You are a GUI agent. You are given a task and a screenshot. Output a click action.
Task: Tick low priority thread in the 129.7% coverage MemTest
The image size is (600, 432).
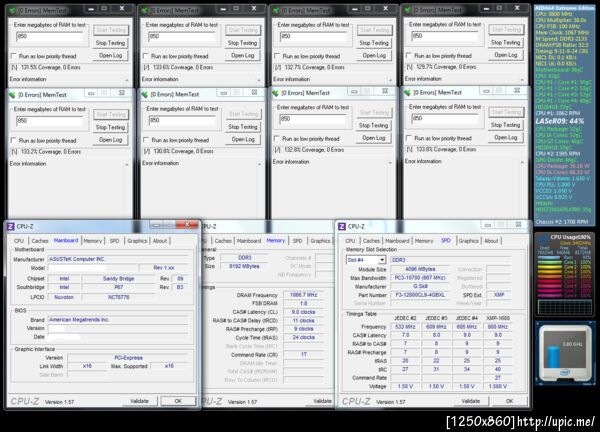click(x=409, y=55)
